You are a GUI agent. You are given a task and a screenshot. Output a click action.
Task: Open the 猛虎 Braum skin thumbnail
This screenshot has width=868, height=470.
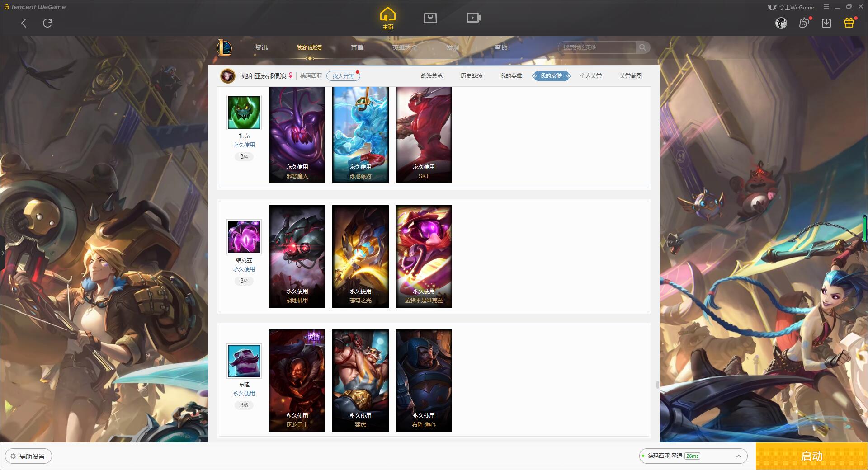pos(360,381)
